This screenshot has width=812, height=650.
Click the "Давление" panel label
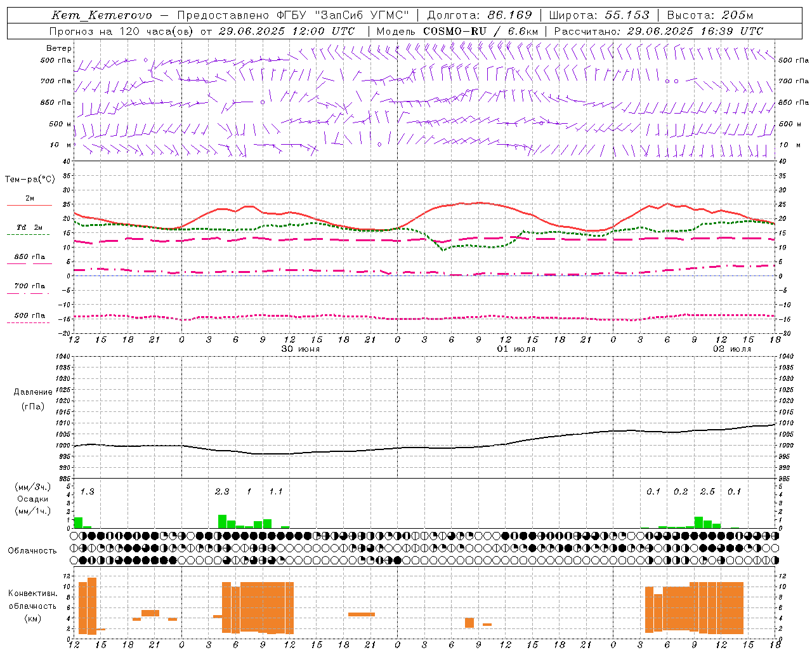tap(33, 392)
